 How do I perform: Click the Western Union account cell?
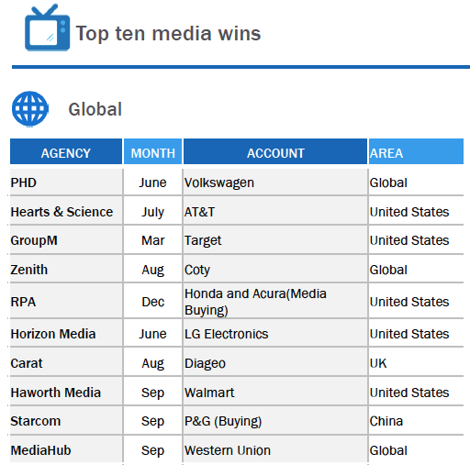pos(275,450)
